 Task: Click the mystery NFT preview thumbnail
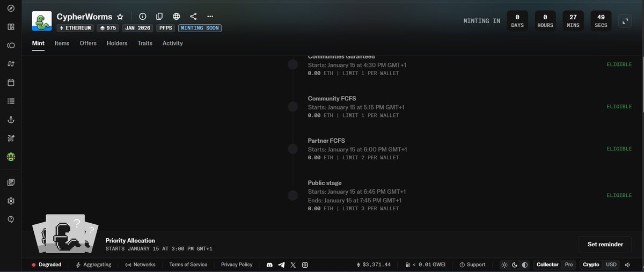[x=65, y=233]
